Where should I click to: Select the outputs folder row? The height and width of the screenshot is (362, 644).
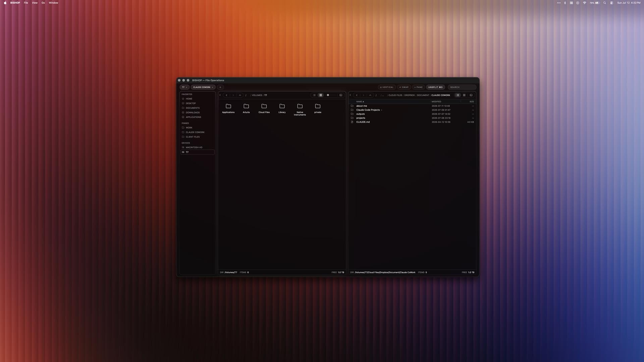[412, 114]
